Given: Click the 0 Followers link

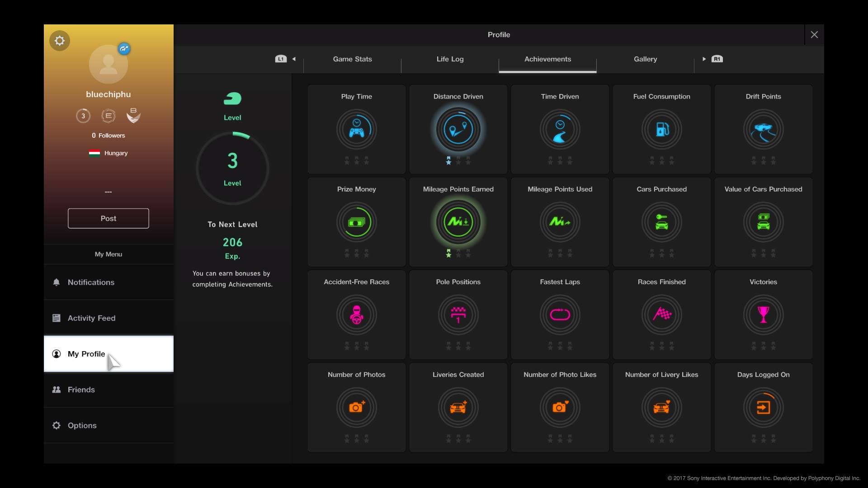Looking at the screenshot, I should tap(108, 136).
